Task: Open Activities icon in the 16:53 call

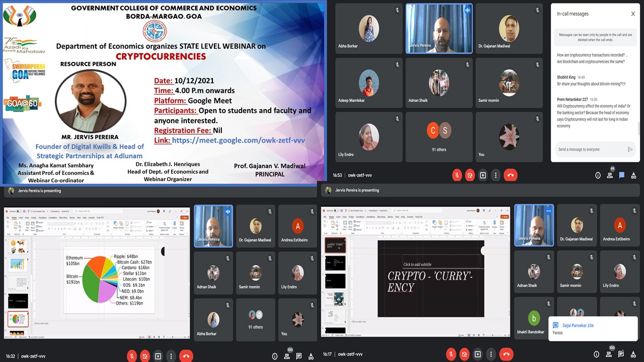Action: [633, 175]
